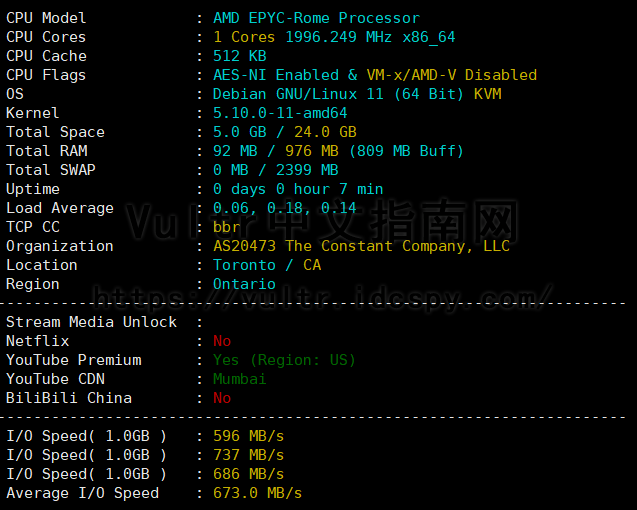This screenshot has width=637, height=510.
Task: Click the YouTube Premium Yes (Region: US) result
Action: pyautogui.click(x=284, y=360)
